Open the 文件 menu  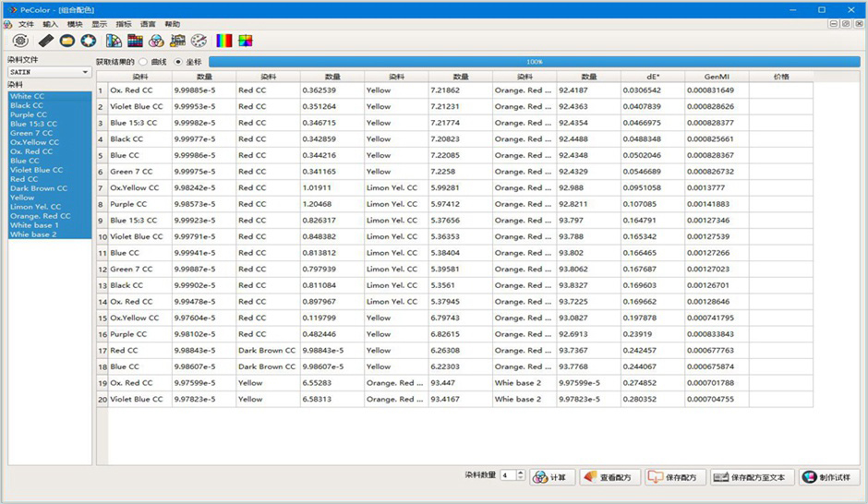(26, 24)
